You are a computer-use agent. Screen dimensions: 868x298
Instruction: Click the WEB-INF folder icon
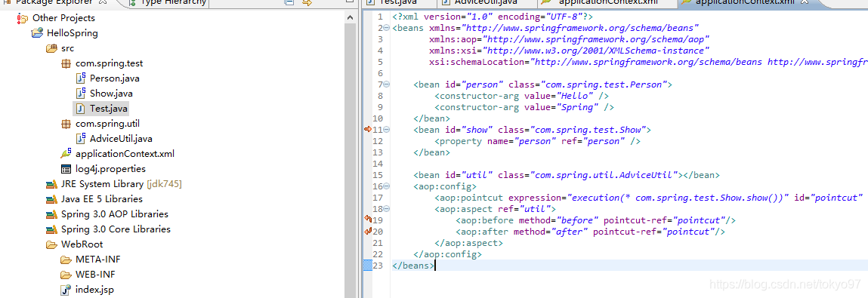point(66,274)
